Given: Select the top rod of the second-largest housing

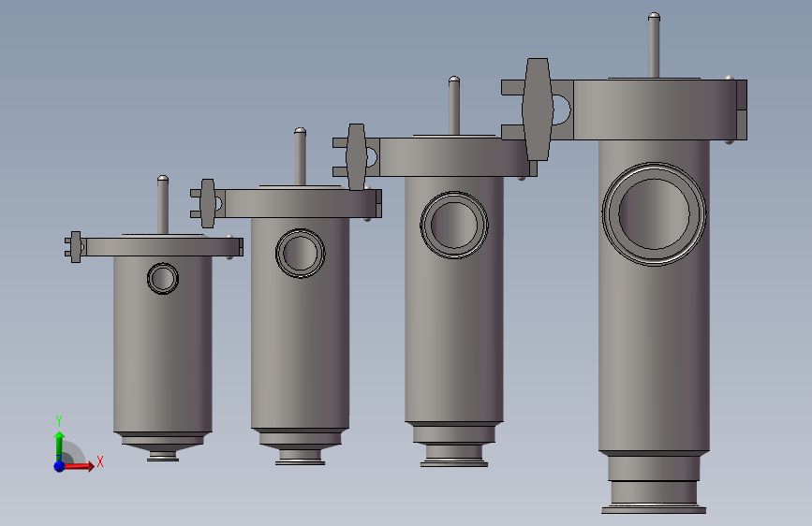Looking at the screenshot, I should point(454,106).
